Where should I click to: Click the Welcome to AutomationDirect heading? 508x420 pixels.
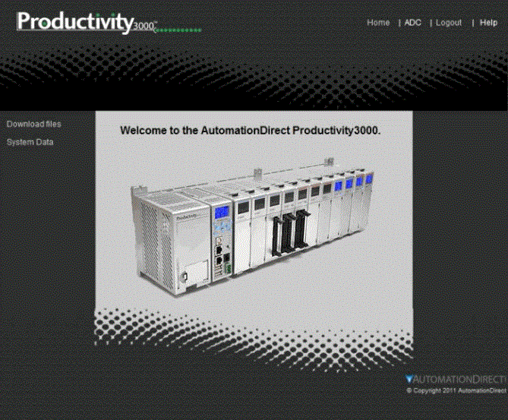[250, 130]
